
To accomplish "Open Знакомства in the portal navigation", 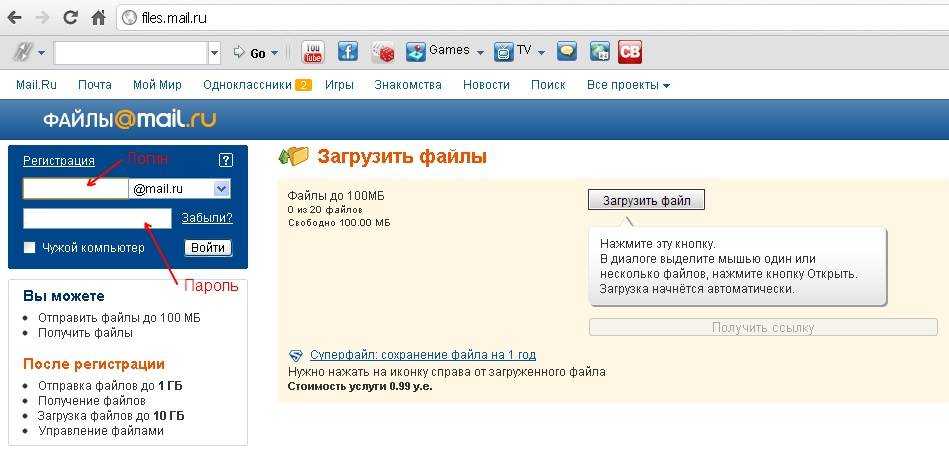I will [x=408, y=85].
